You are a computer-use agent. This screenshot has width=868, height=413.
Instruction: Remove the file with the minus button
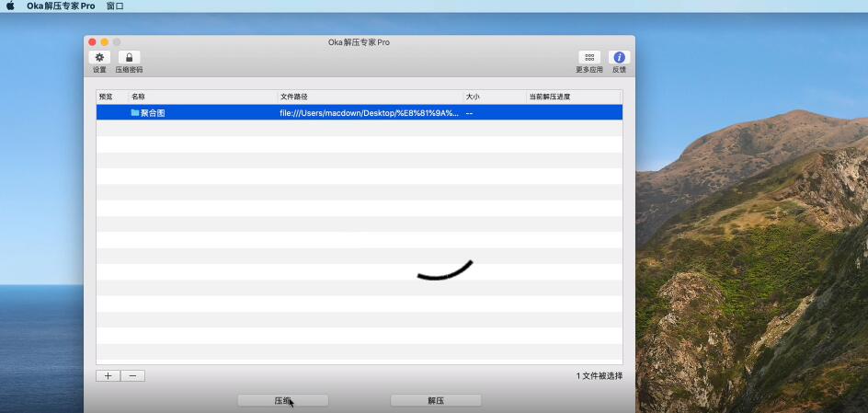132,376
